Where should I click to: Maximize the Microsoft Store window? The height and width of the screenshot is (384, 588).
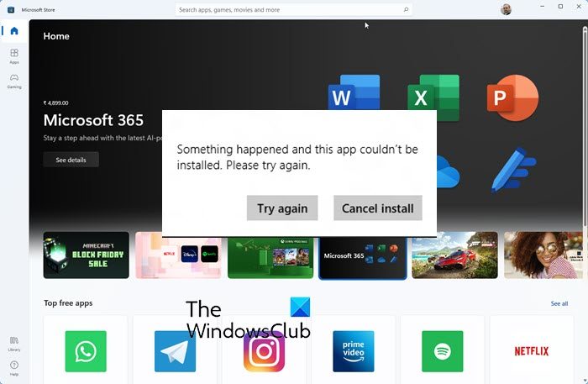click(560, 7)
